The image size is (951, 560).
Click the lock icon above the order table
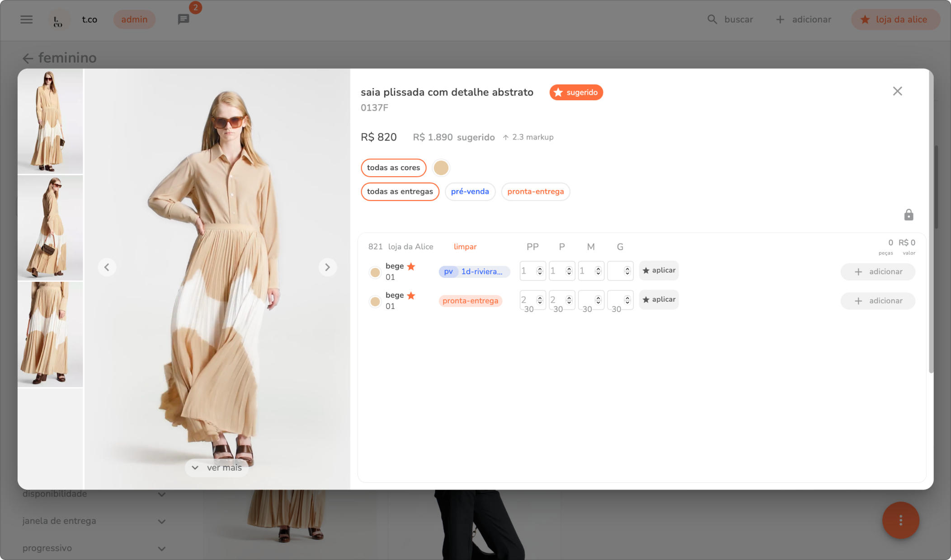tap(909, 215)
